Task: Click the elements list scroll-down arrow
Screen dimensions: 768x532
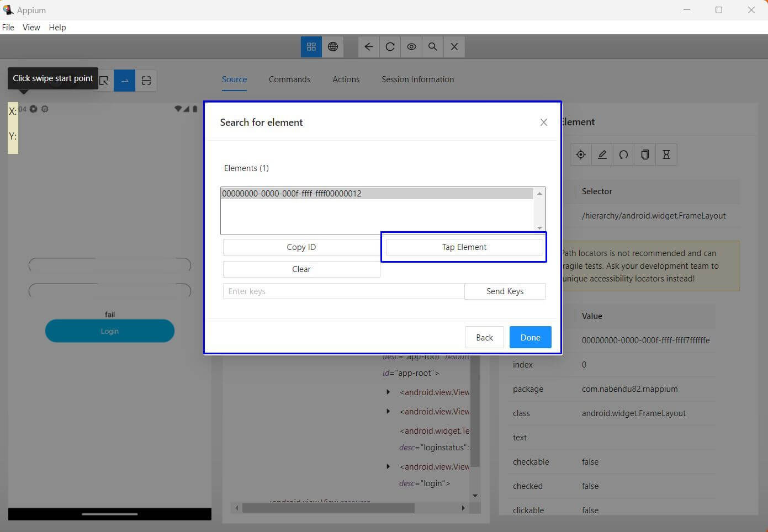Action: pyautogui.click(x=539, y=228)
